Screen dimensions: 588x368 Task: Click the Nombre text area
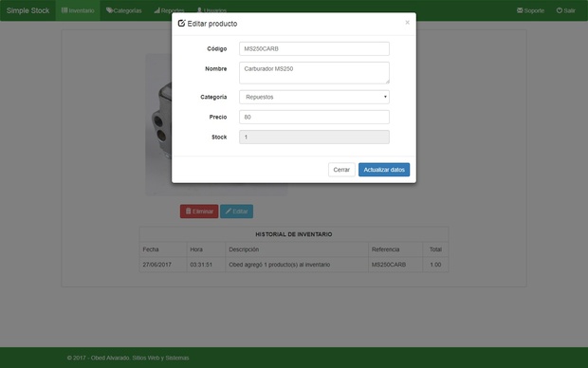(314, 73)
